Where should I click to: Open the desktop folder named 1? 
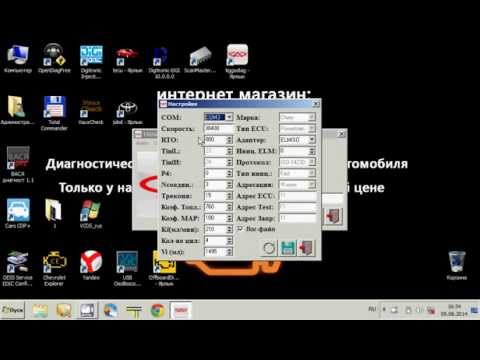click(54, 213)
